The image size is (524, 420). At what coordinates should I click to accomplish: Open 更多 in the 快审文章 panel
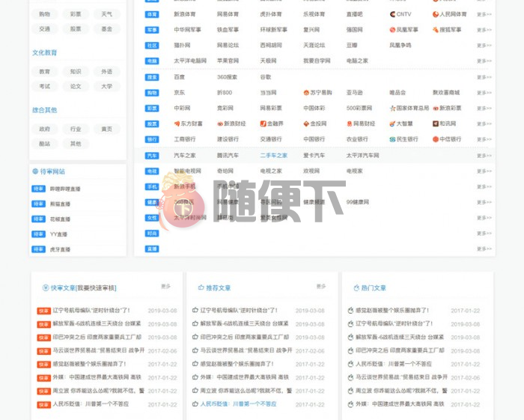(x=165, y=286)
